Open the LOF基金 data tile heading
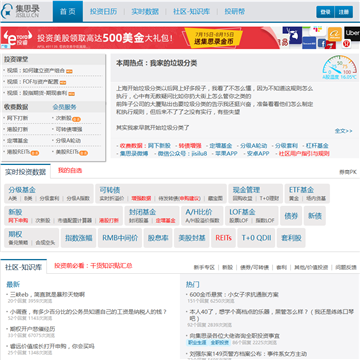Image resolution: width=360 pixels, height=360 pixels. tap(242, 212)
